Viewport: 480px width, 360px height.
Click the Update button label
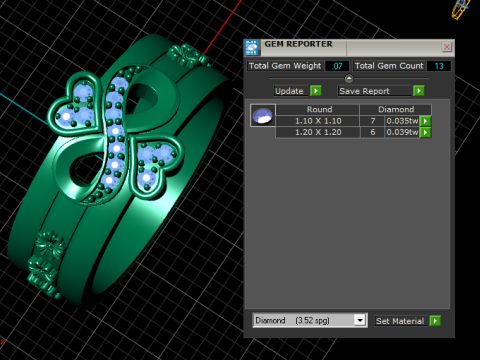pos(289,91)
